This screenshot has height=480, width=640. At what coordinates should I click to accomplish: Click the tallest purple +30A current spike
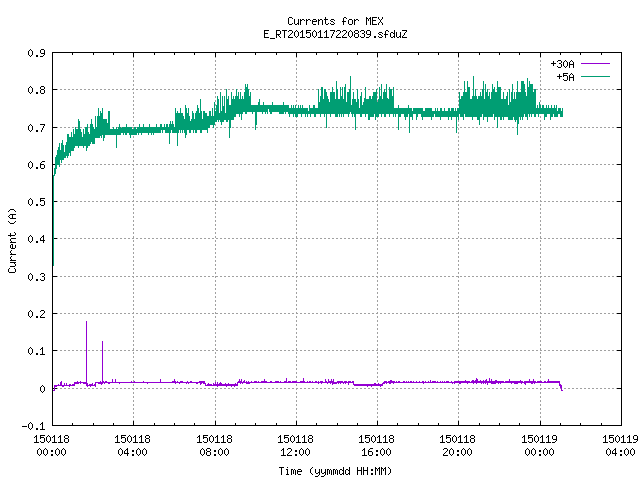pos(87,351)
